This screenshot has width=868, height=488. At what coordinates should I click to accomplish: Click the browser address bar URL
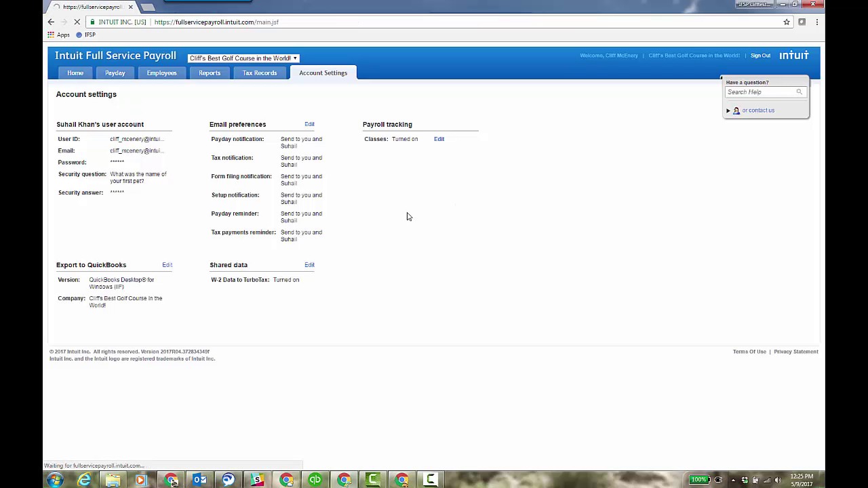pyautogui.click(x=216, y=22)
